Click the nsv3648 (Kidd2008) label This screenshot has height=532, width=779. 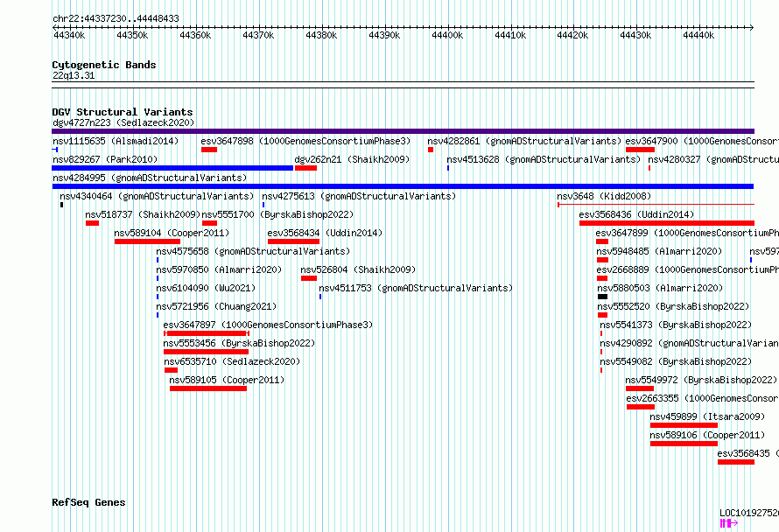point(604,196)
